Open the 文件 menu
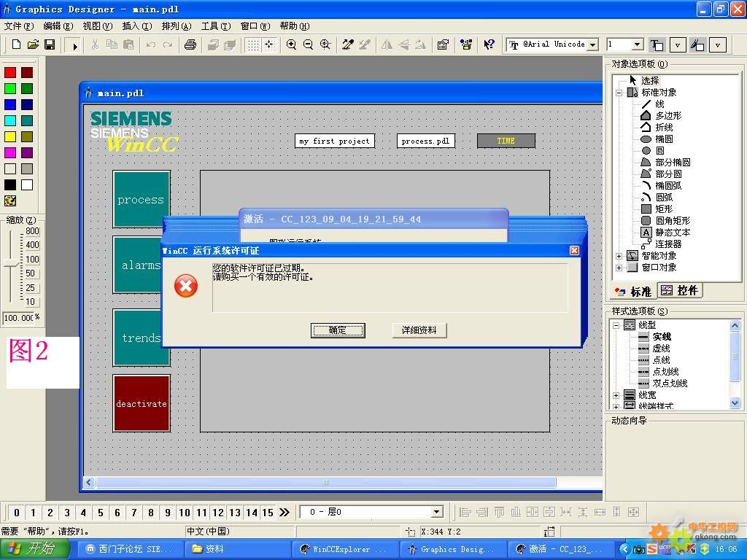 [19, 26]
